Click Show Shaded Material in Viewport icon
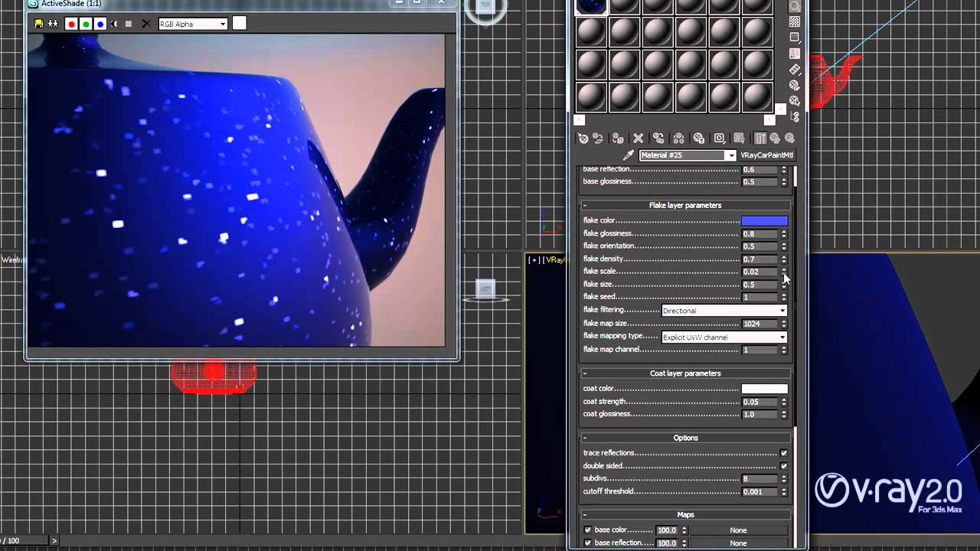The image size is (980, 551). (x=739, y=139)
